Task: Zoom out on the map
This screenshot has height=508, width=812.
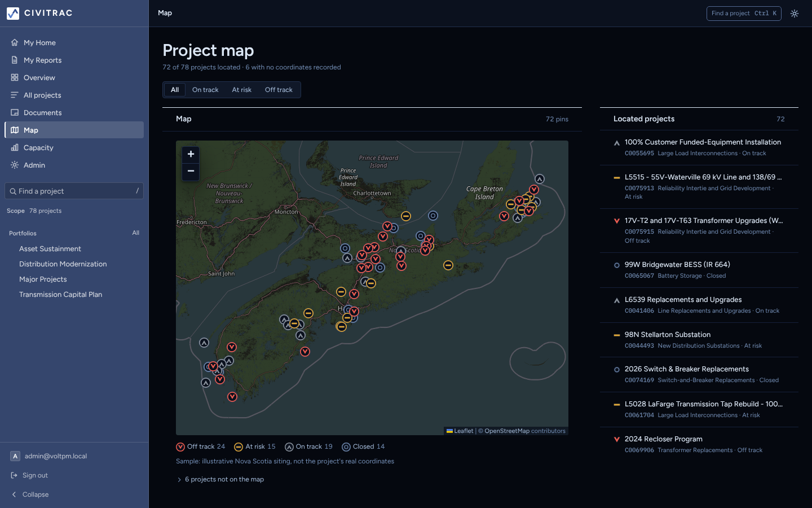Action: (191, 171)
